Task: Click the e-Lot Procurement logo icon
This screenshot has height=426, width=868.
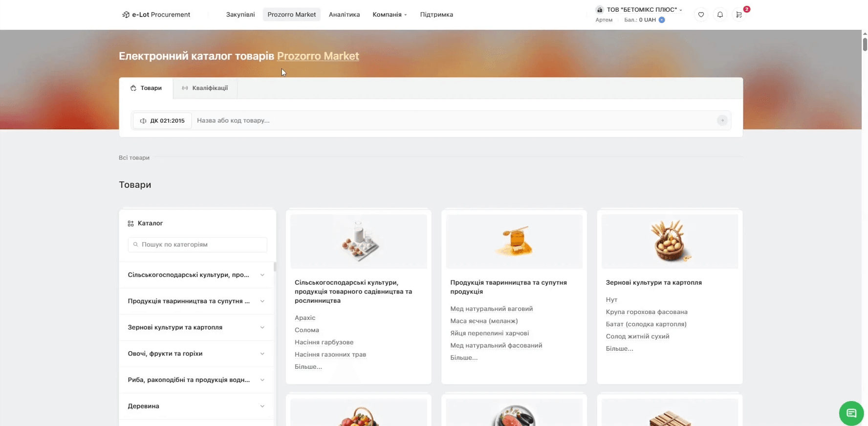Action: [x=126, y=15]
